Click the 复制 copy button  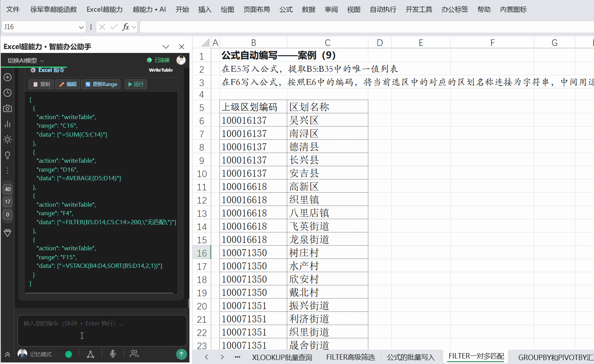[x=42, y=84]
